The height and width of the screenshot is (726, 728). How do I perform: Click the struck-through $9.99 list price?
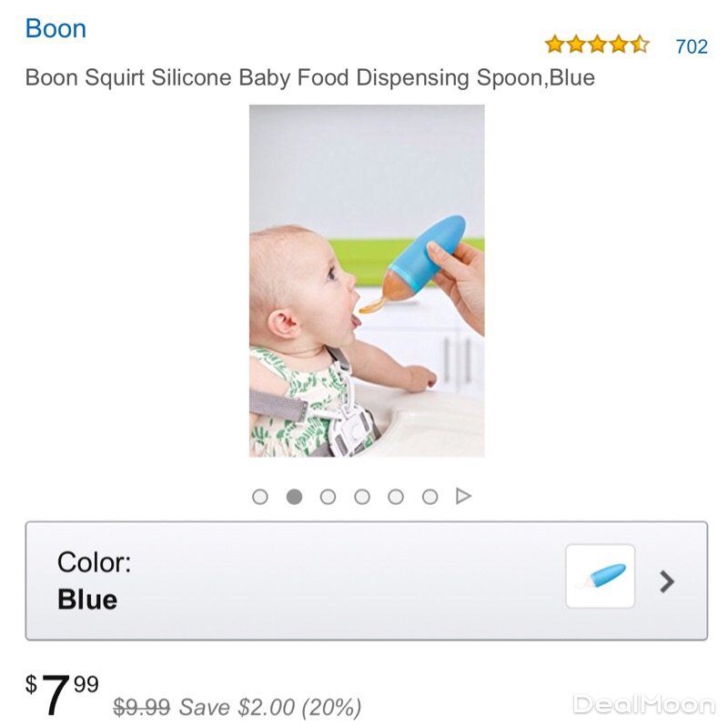[141, 706]
